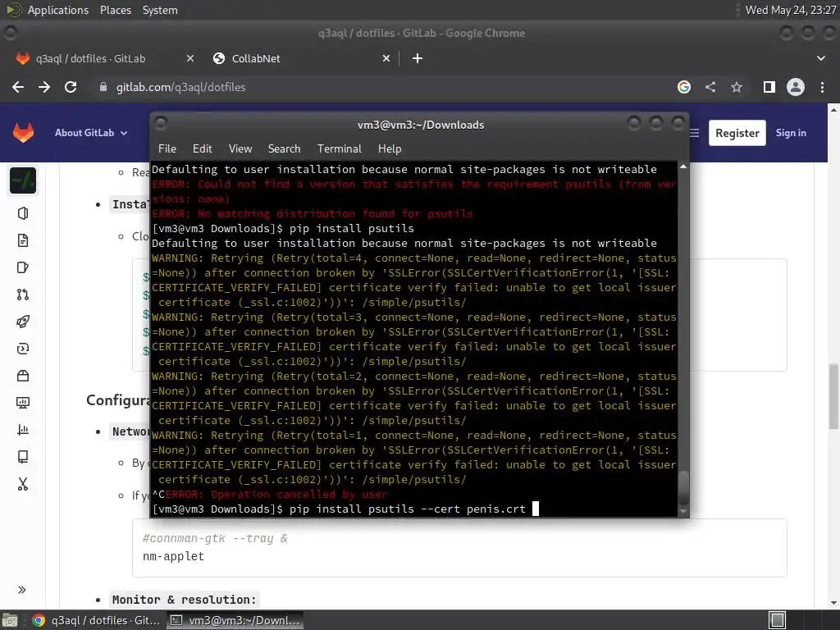Screen dimensions: 840x630
Task: Open Snippets scissors sidebar icon
Action: (23, 484)
